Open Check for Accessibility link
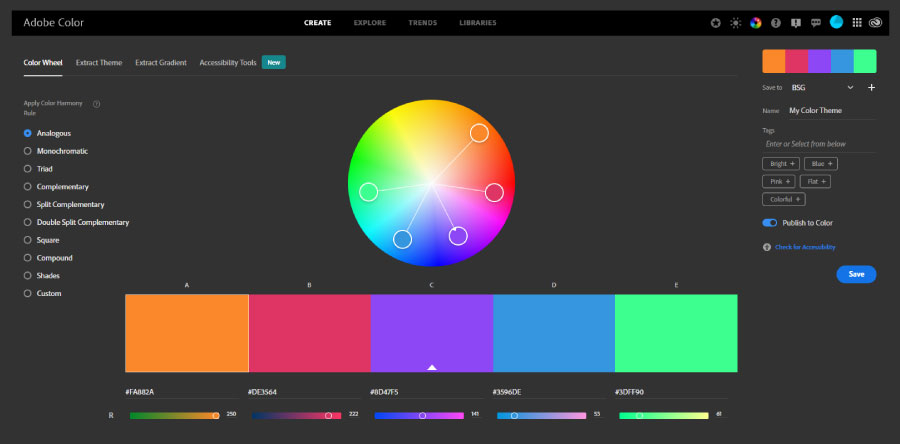 pos(805,247)
